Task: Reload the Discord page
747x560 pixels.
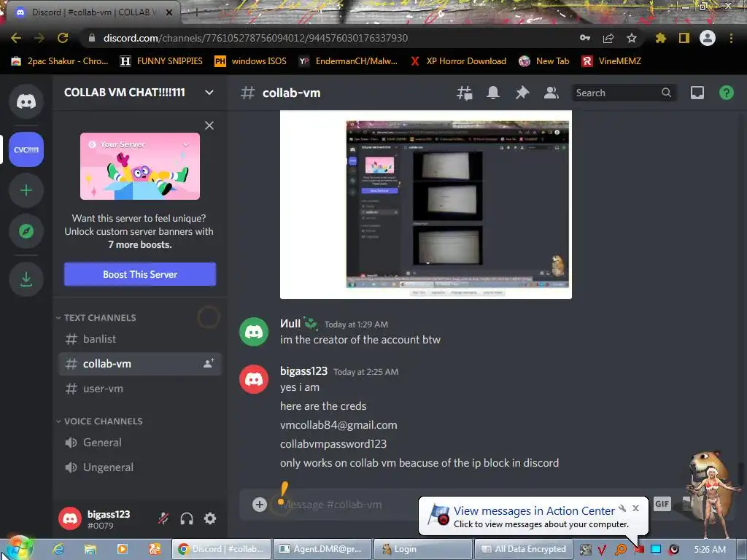Action: [63, 38]
